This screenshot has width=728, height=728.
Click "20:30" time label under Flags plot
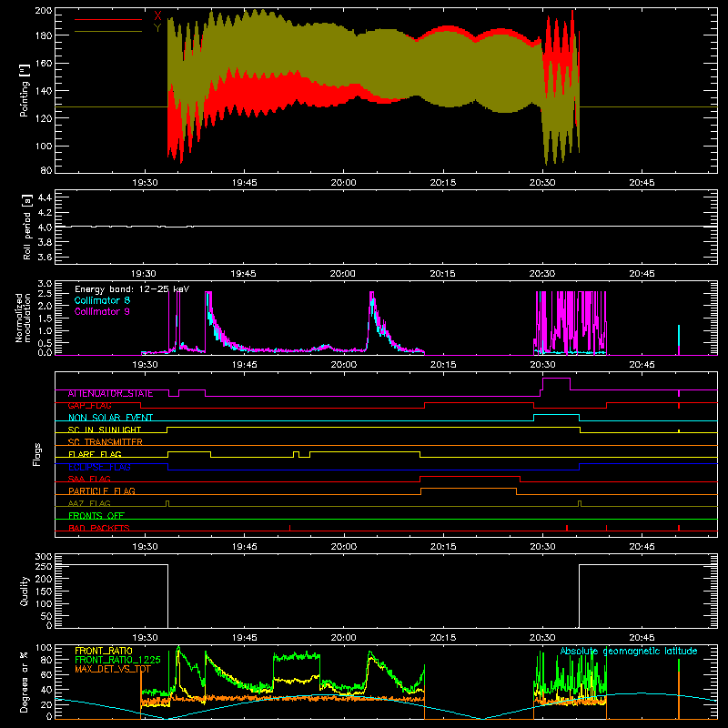pos(542,547)
